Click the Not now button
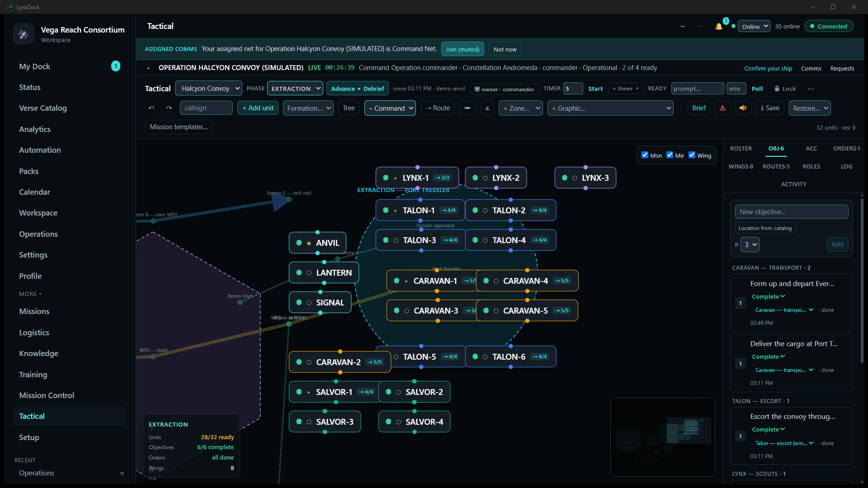The width and height of the screenshot is (868, 488). (505, 49)
